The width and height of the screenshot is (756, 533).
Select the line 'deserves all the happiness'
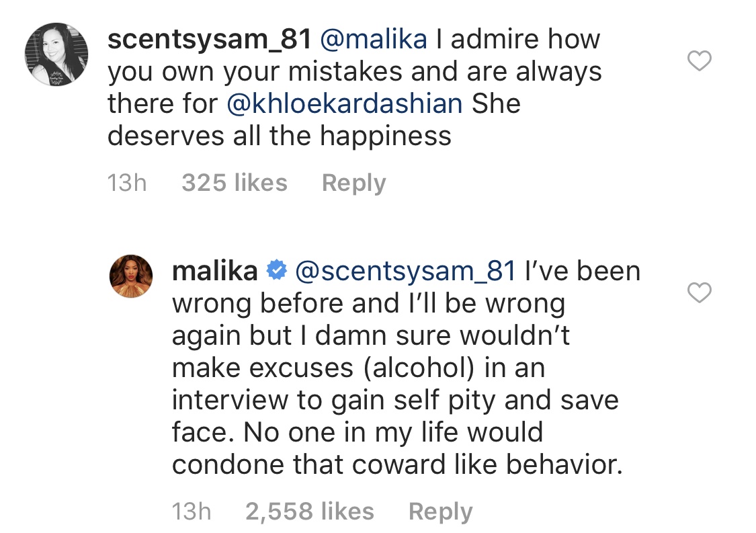(279, 136)
